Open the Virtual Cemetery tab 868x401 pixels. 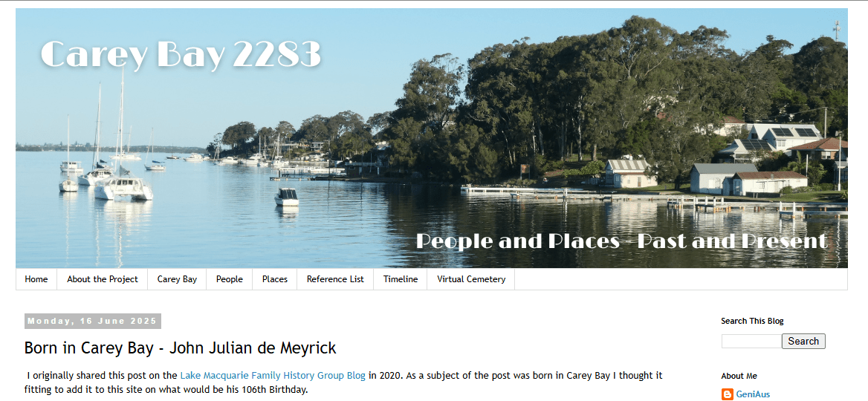coord(471,279)
